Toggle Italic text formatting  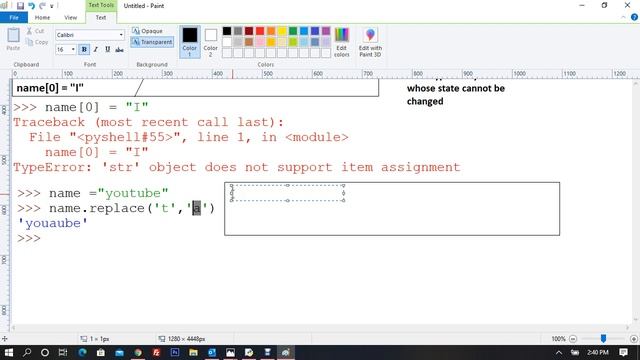tap(96, 49)
